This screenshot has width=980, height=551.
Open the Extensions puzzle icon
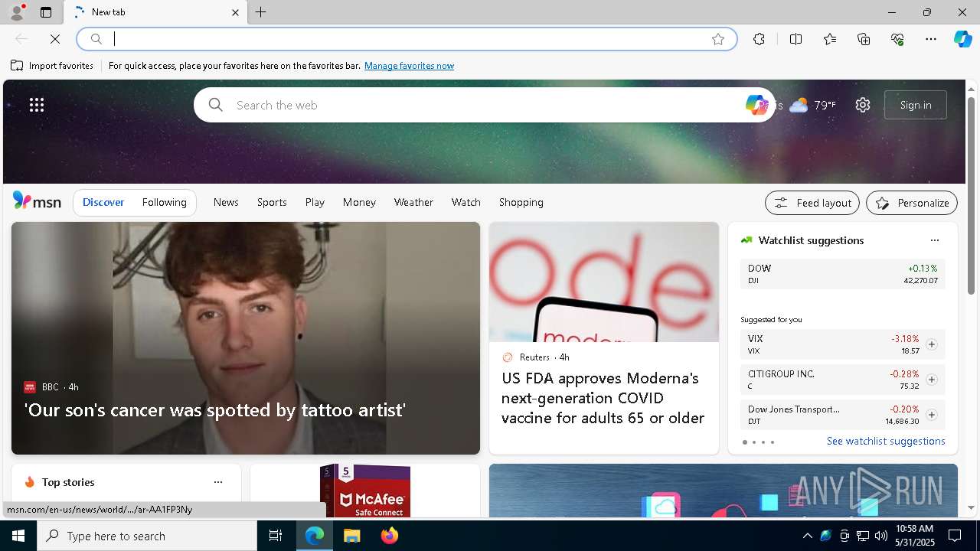[x=759, y=39]
